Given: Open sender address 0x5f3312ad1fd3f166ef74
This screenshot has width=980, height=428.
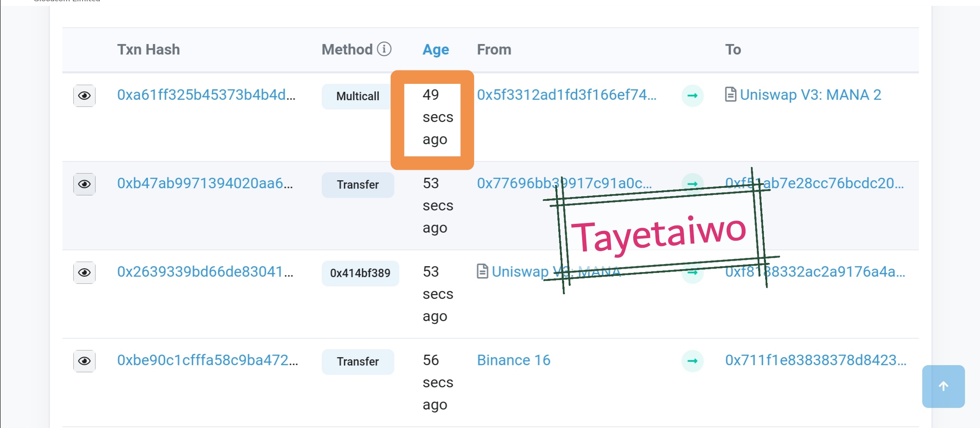Looking at the screenshot, I should [x=566, y=95].
